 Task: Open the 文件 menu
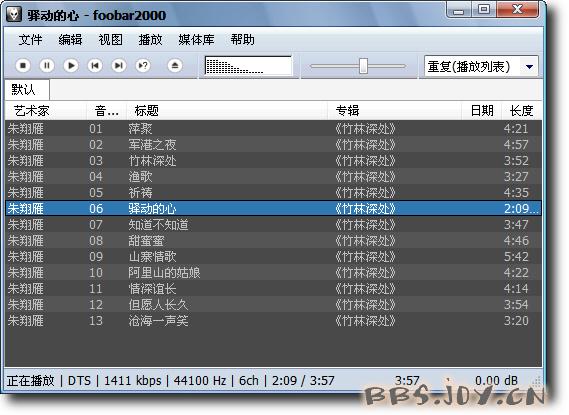tap(30, 40)
